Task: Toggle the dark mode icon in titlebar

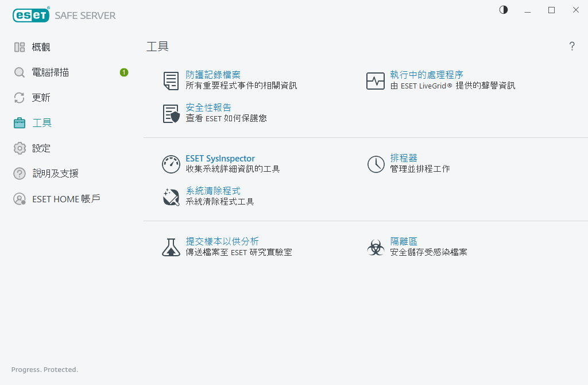Action: pyautogui.click(x=503, y=10)
